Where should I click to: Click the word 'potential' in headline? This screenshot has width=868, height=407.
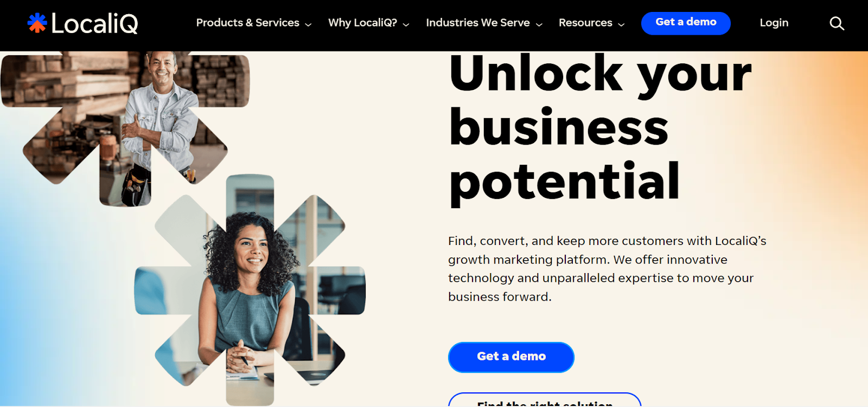click(x=565, y=182)
